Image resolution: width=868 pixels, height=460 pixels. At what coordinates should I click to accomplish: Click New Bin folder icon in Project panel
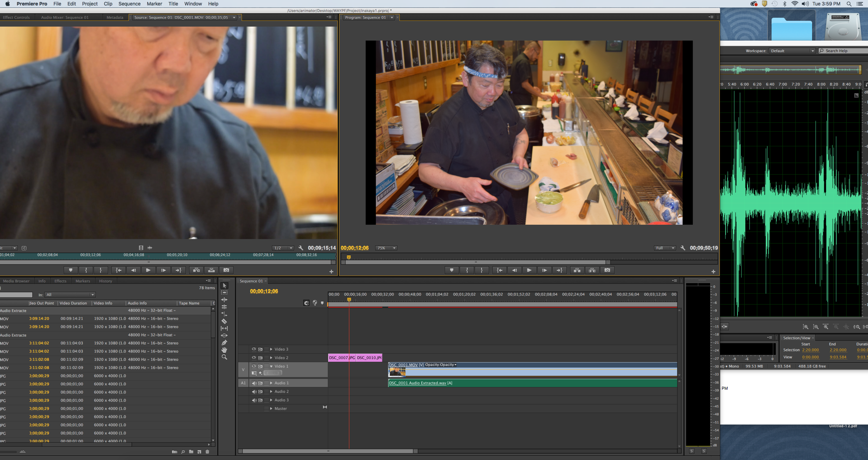(191, 452)
